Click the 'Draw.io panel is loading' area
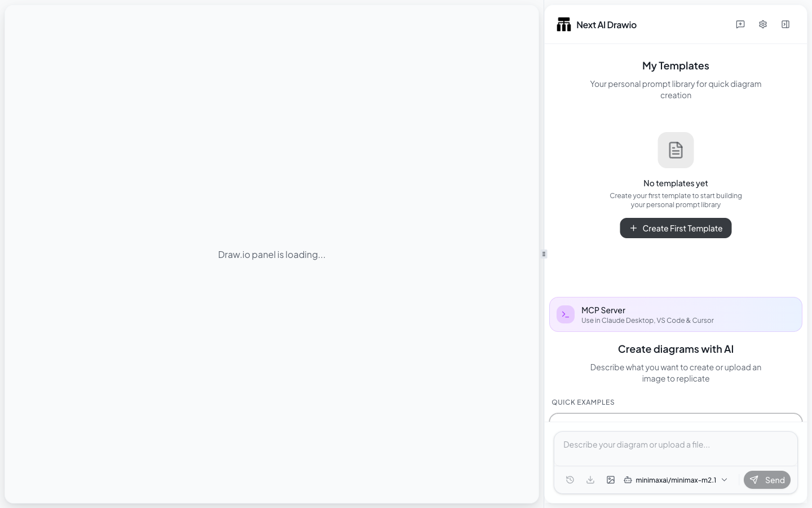 point(272,255)
